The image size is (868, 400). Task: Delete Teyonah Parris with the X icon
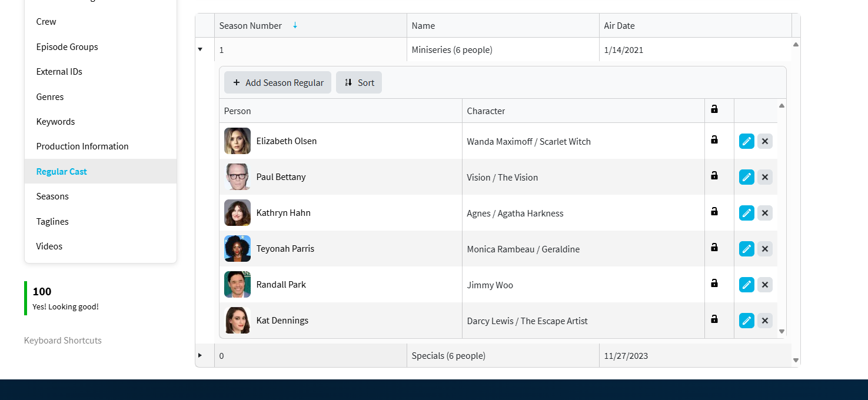point(765,249)
